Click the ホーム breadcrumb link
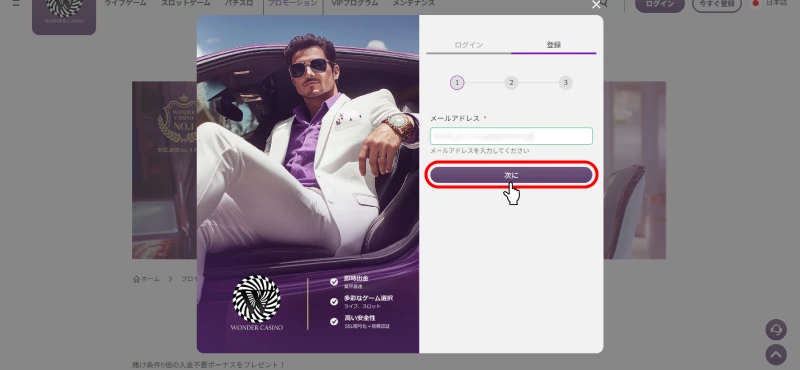800x370 pixels. pos(146,279)
